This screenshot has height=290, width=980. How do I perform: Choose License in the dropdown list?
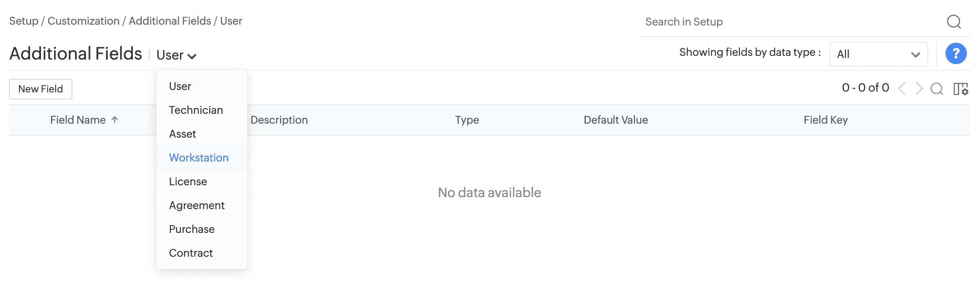click(x=188, y=182)
